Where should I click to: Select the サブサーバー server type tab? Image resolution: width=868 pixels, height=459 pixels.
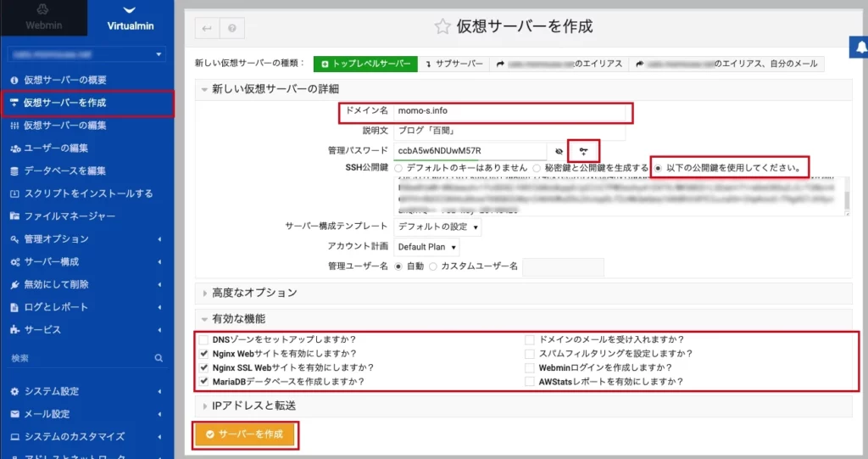click(454, 64)
